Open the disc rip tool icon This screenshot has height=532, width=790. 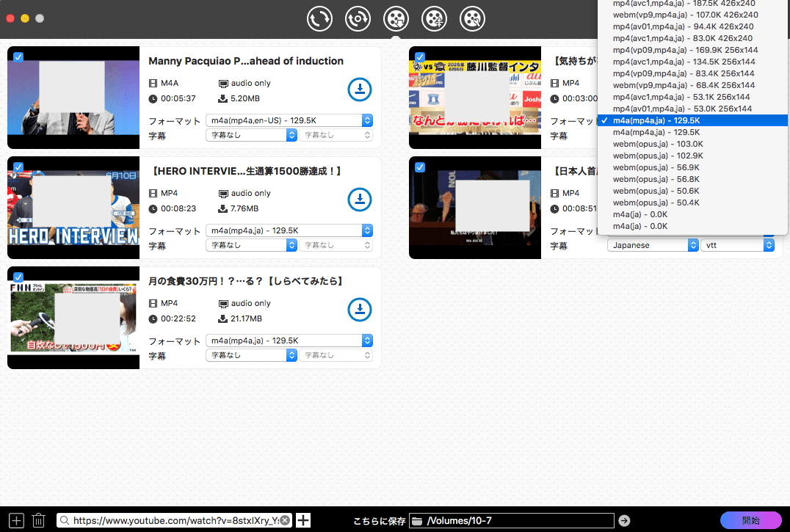pos(358,19)
